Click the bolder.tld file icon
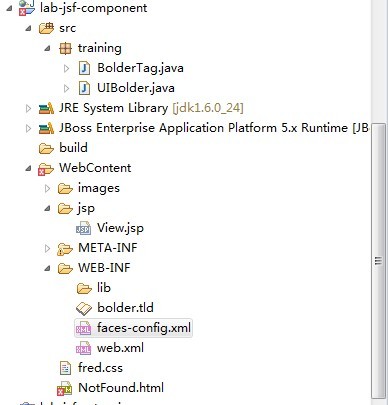The image size is (388, 405). [x=84, y=308]
